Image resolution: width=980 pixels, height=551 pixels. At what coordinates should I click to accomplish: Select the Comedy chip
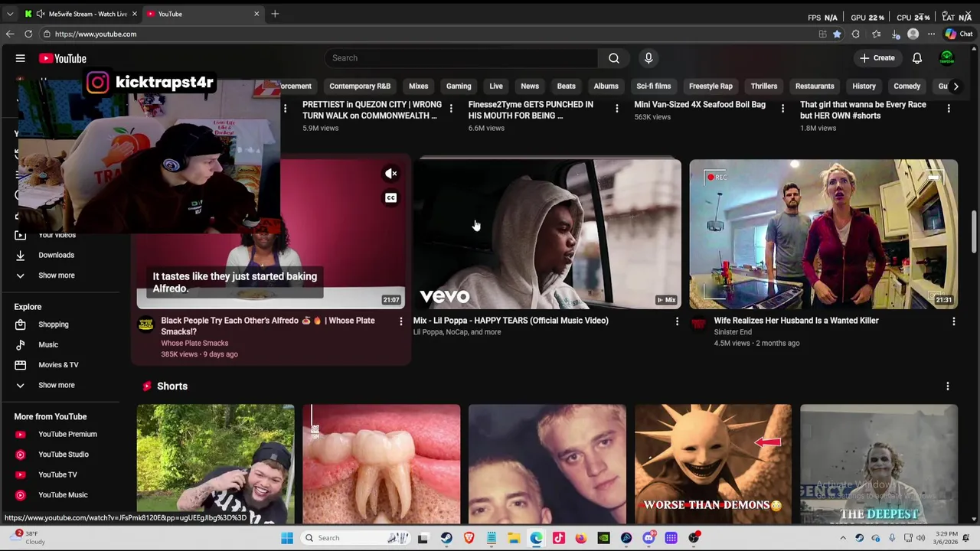coord(907,86)
